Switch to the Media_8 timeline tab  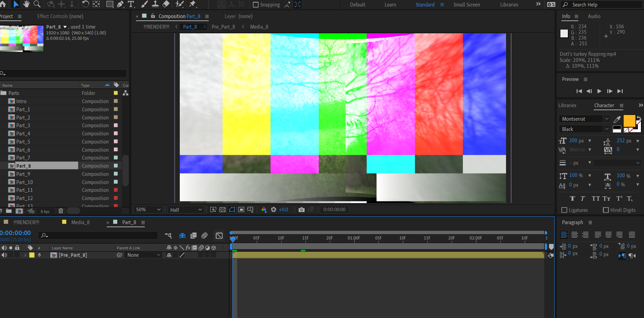(x=80, y=222)
